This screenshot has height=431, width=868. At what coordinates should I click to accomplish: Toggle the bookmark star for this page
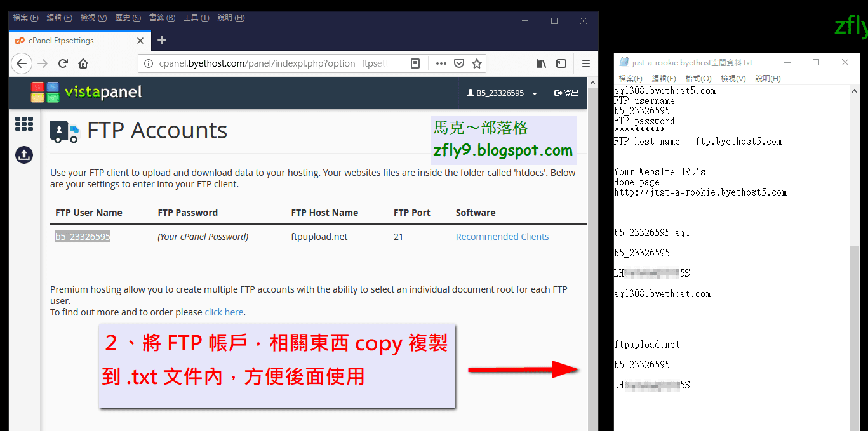click(x=478, y=63)
